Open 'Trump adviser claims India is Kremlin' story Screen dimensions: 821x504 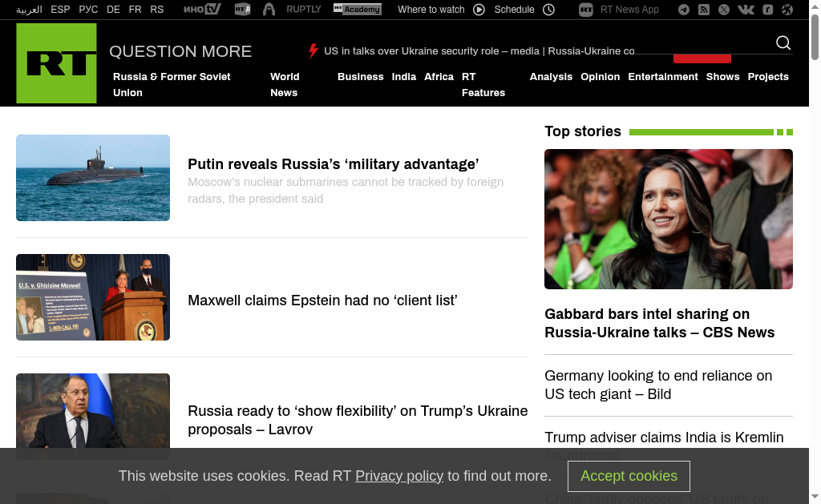(664, 437)
